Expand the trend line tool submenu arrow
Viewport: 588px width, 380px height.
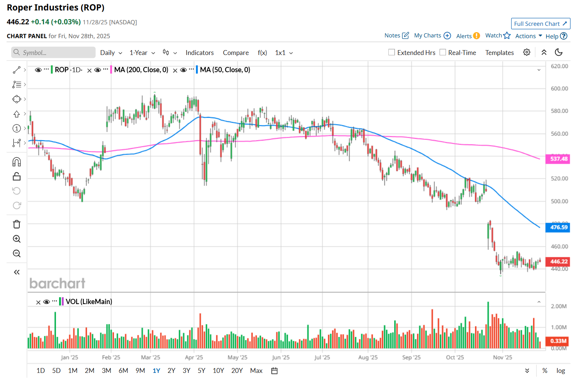(x=25, y=70)
